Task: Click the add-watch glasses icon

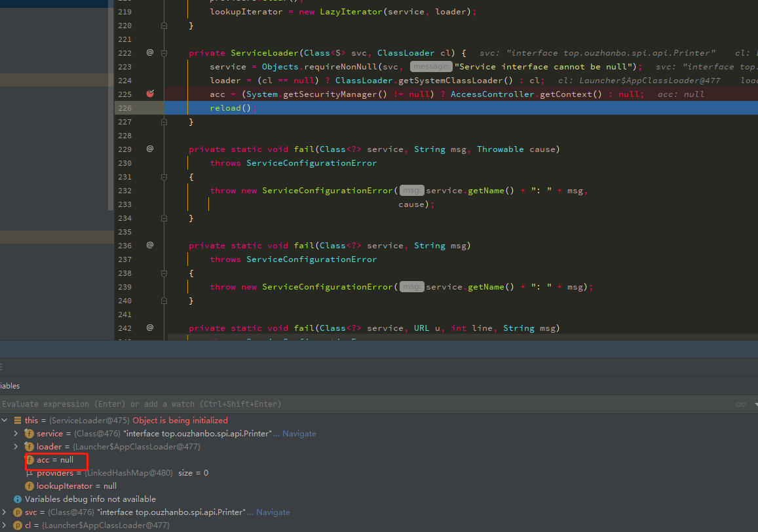Action: (740, 404)
